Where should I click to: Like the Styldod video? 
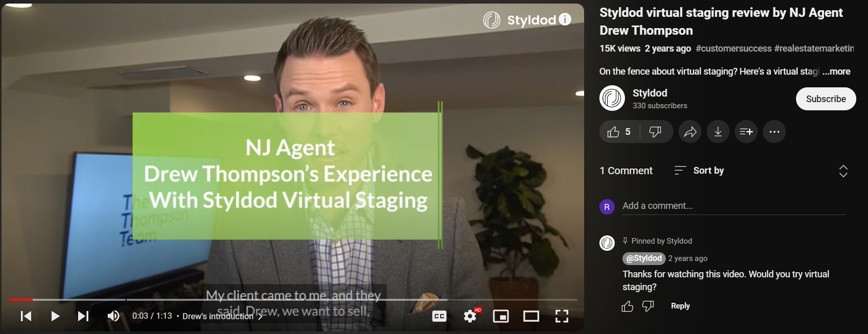click(x=619, y=132)
